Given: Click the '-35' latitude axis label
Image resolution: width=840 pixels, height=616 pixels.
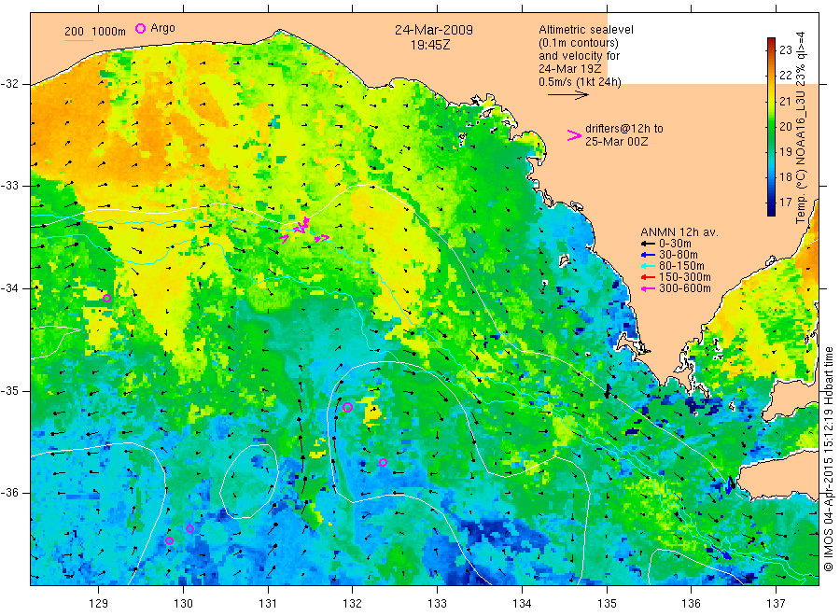Looking at the screenshot, I should (9, 390).
